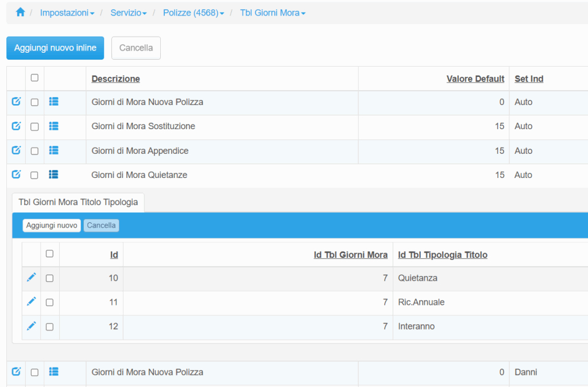This screenshot has width=588, height=387.
Task: Check the box for Id 11 row
Action: tap(49, 302)
